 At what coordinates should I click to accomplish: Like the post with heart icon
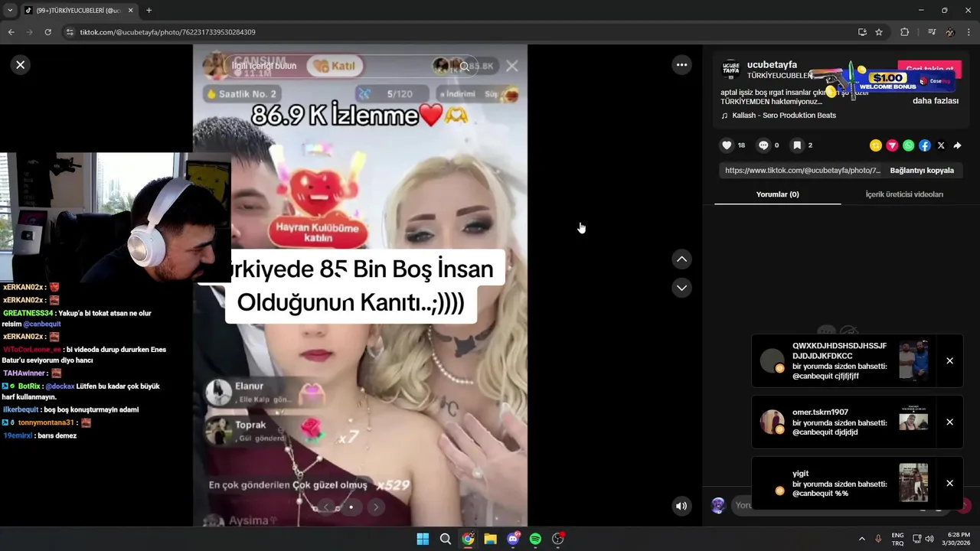tap(727, 145)
